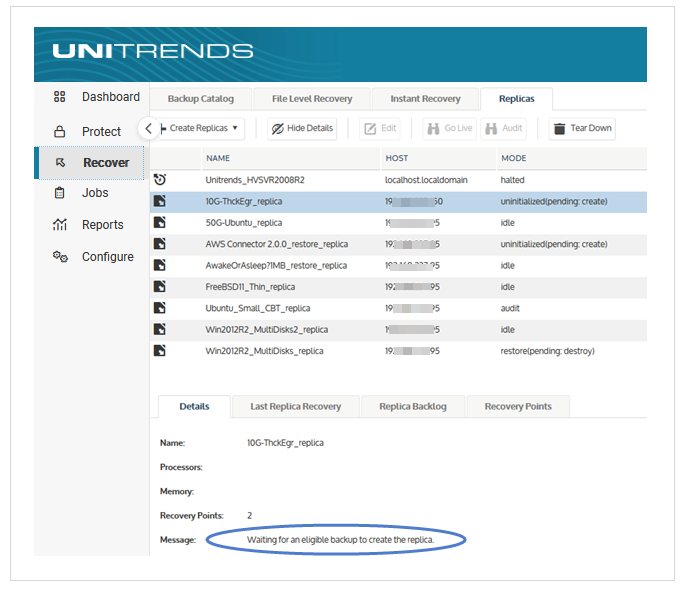Select the Replicas tab
This screenshot has width=700, height=605.
517,99
